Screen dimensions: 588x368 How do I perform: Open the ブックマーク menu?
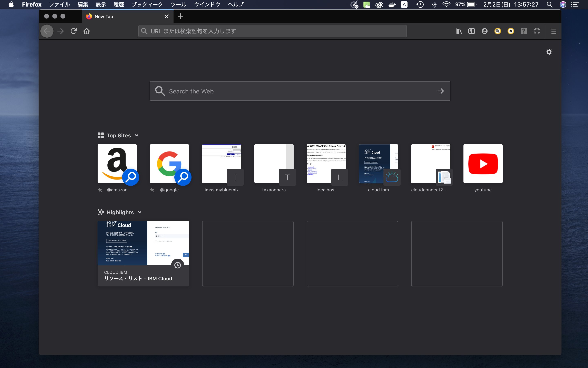[x=147, y=4]
